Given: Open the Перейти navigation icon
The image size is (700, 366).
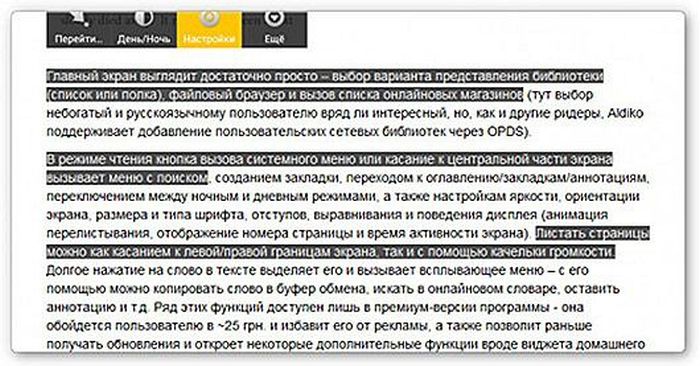Looking at the screenshot, I should pos(79,19).
